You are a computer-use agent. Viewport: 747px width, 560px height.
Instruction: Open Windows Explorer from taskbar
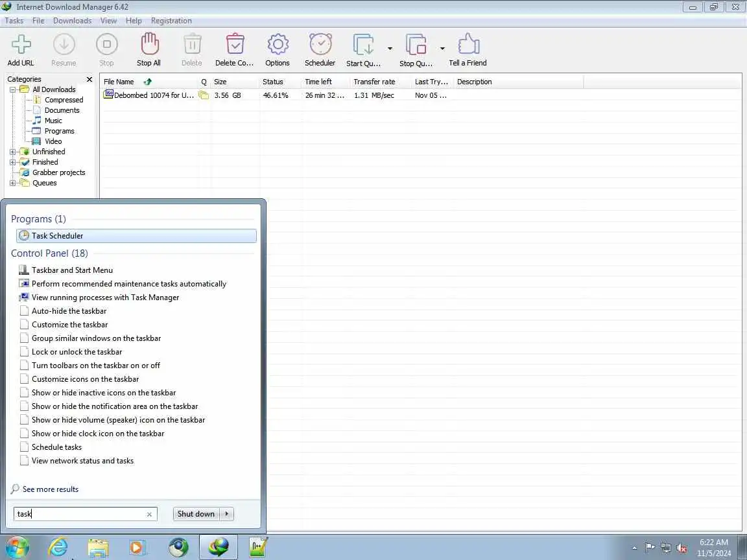pyautogui.click(x=99, y=548)
